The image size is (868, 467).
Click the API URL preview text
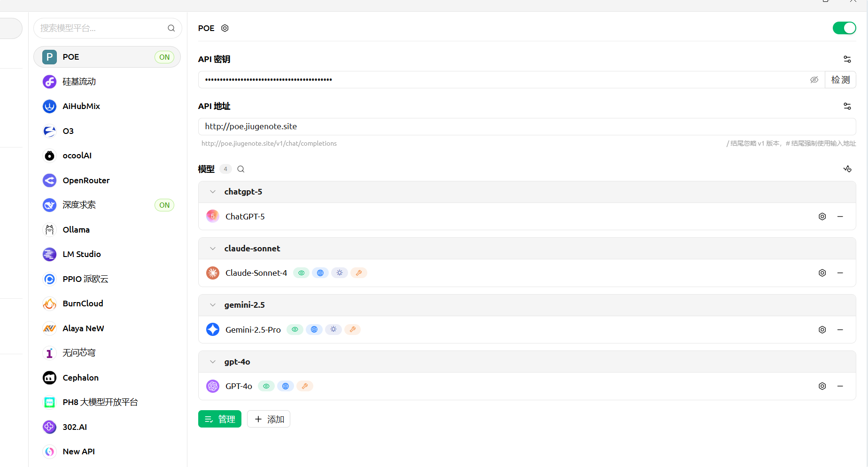[269, 144]
